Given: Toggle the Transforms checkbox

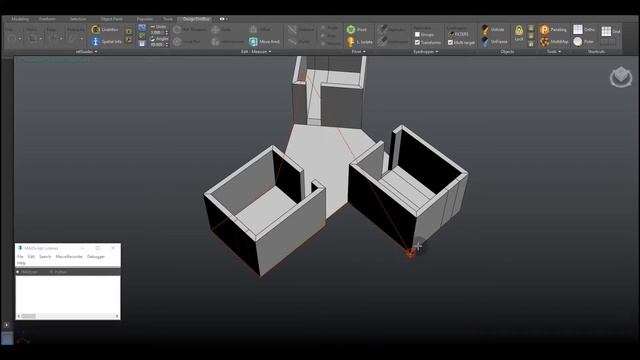Looking at the screenshot, I should tap(417, 42).
